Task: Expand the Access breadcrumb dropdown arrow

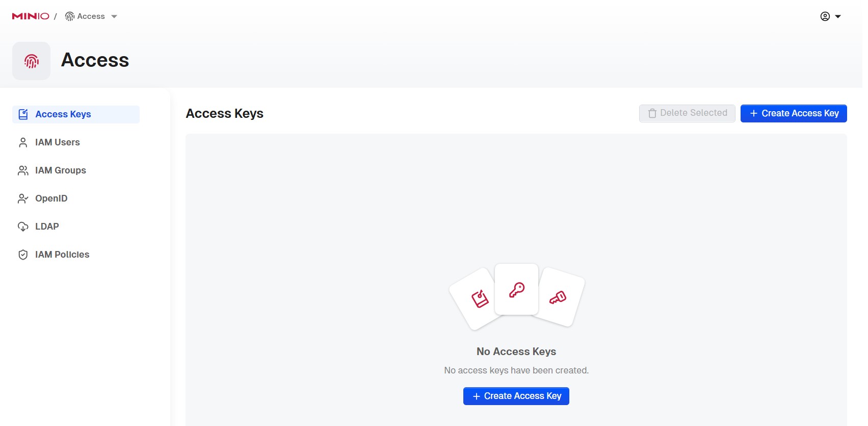Action: pos(114,16)
